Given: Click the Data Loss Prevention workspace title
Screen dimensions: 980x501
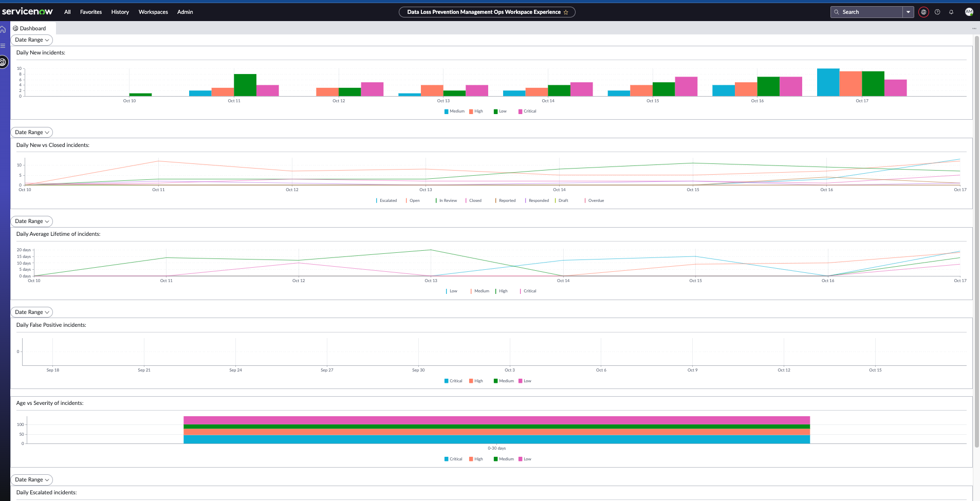Looking at the screenshot, I should [484, 12].
